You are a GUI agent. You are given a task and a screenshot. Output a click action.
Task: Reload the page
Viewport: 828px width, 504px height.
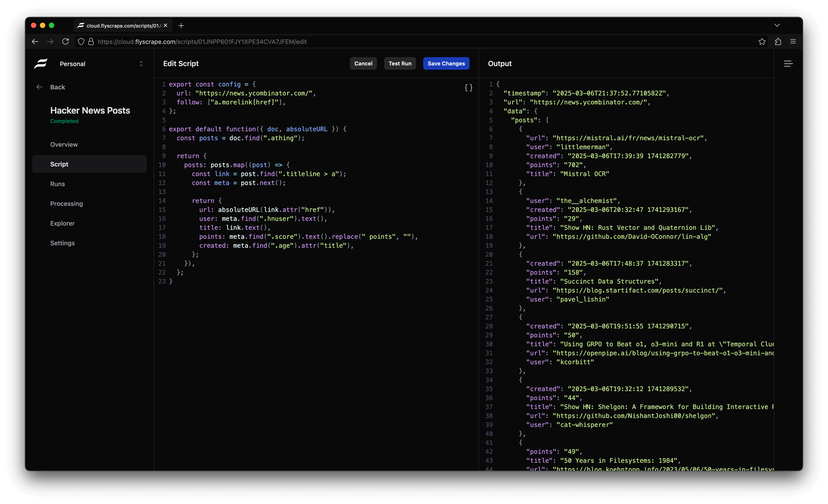[65, 42]
